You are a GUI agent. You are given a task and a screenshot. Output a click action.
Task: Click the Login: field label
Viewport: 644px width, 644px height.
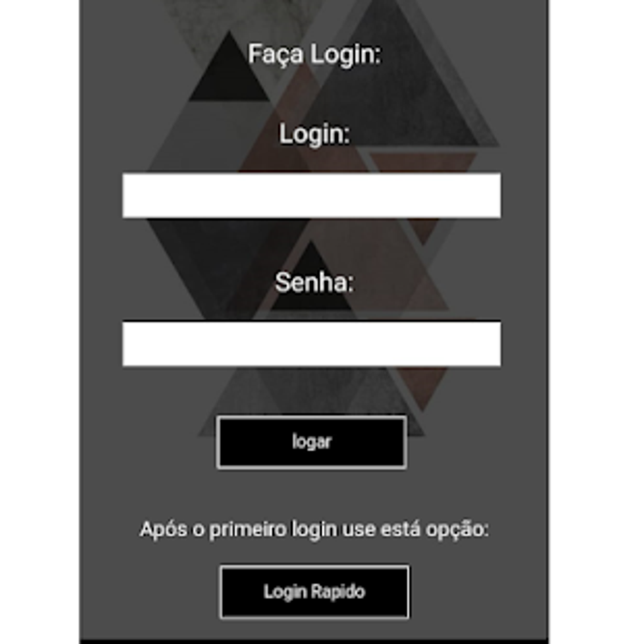pyautogui.click(x=314, y=134)
